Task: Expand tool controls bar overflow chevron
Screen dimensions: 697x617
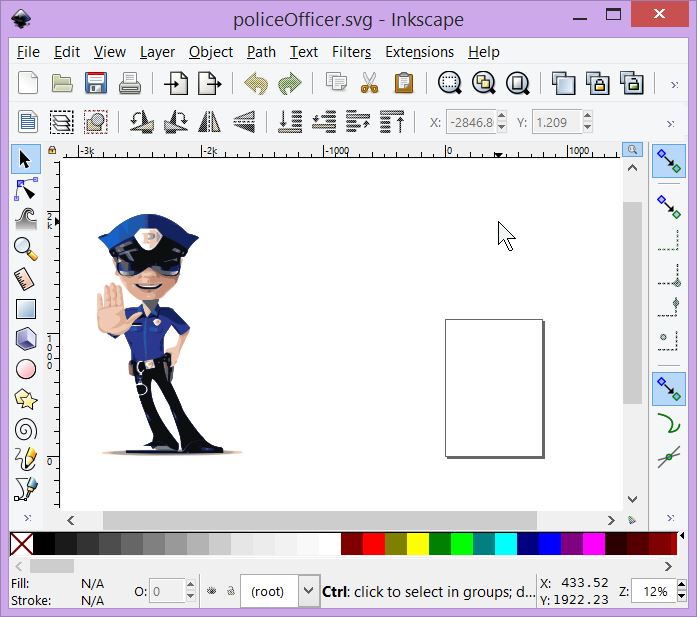Action: pos(671,124)
